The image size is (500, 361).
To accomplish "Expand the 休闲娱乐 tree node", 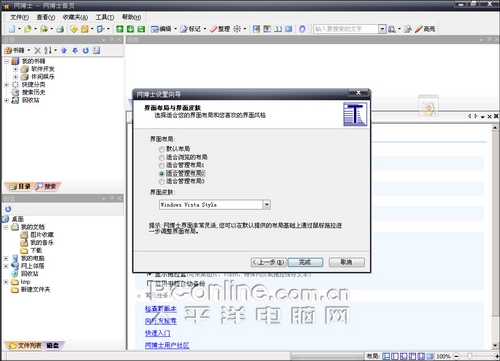I will pyautogui.click(x=15, y=77).
